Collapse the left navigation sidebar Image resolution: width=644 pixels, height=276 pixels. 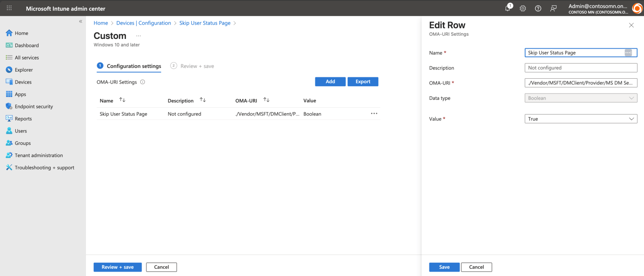(81, 21)
